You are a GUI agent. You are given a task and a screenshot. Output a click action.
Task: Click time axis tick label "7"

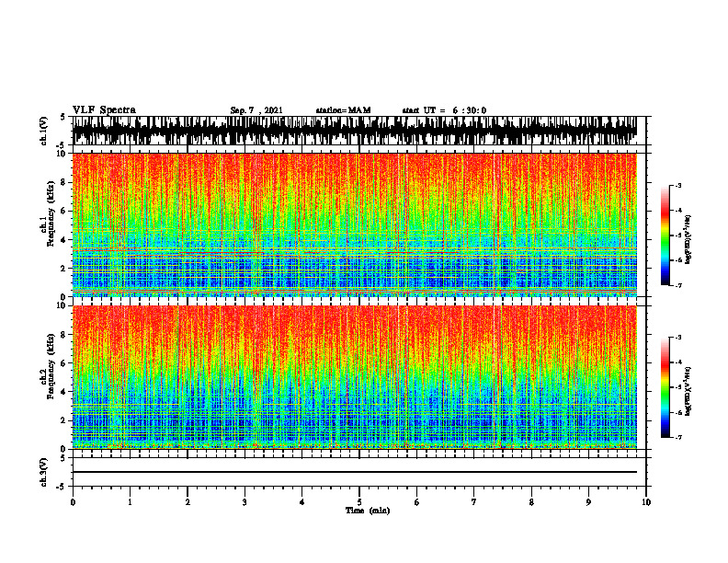(x=474, y=502)
